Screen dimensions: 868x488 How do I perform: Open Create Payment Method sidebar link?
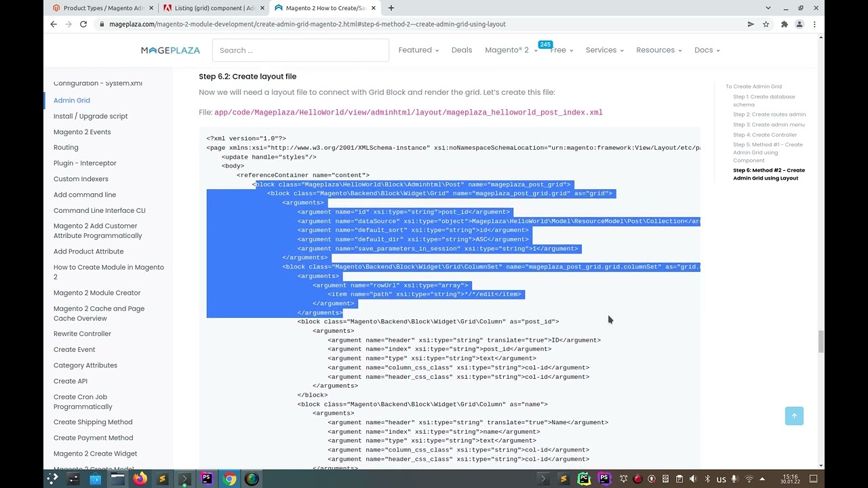coord(93,438)
